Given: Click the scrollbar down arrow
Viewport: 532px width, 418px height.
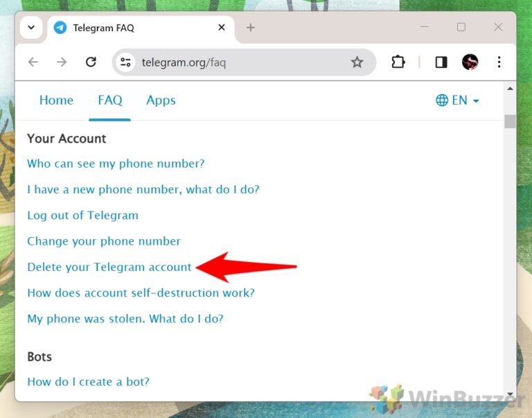Looking at the screenshot, I should tap(510, 394).
